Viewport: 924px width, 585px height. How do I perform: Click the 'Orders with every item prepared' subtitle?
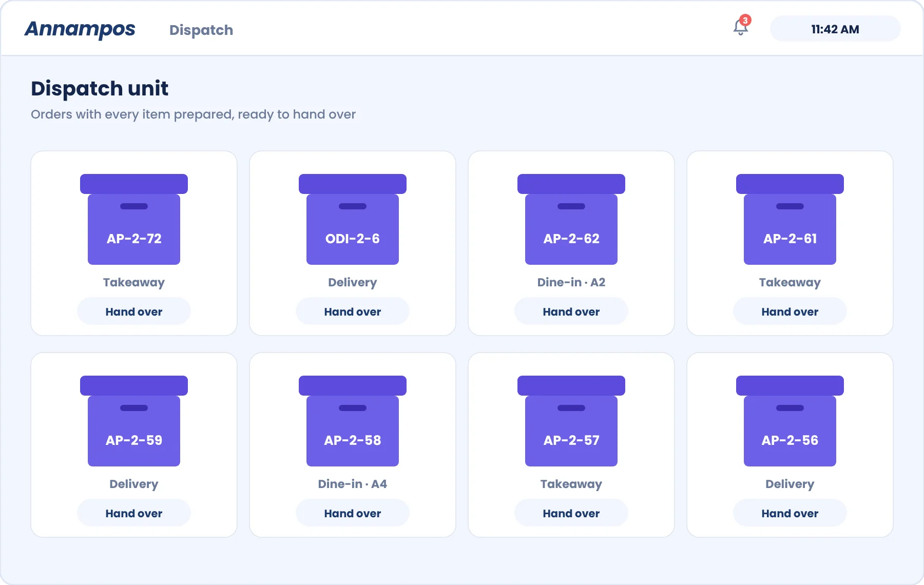pyautogui.click(x=193, y=114)
